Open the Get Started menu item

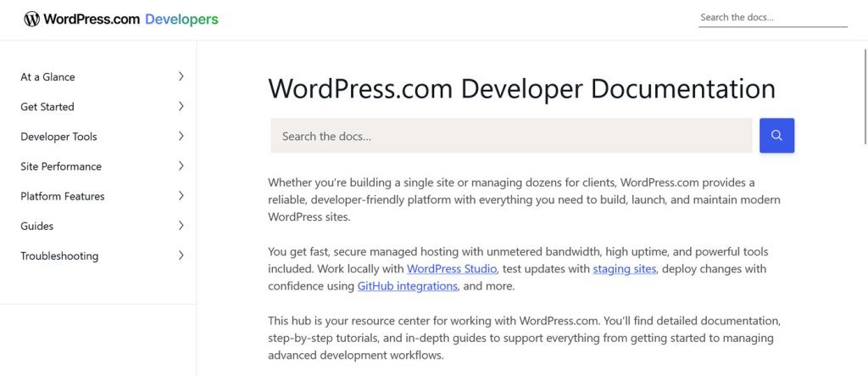47,107
